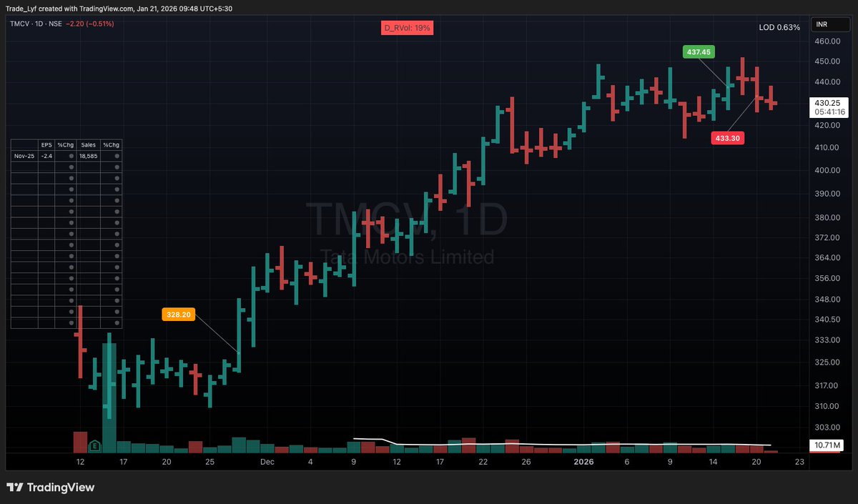
Task: Click the 317.00 price axis label
Action: click(x=827, y=386)
